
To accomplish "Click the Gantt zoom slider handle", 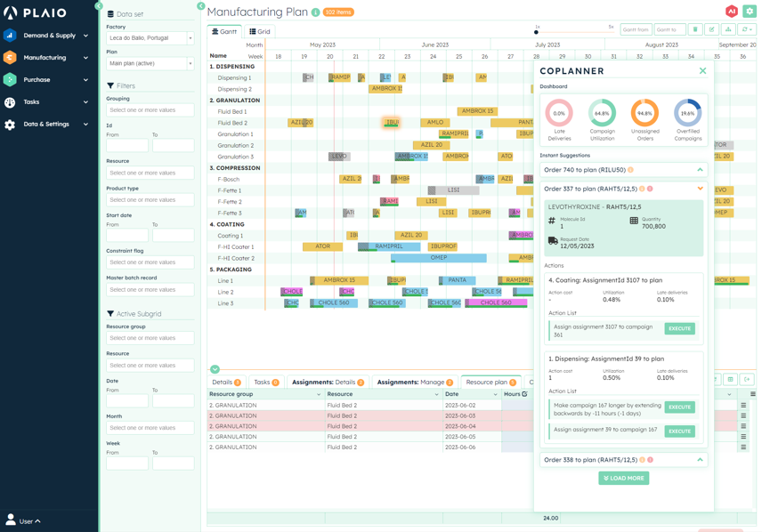I will [536, 32].
